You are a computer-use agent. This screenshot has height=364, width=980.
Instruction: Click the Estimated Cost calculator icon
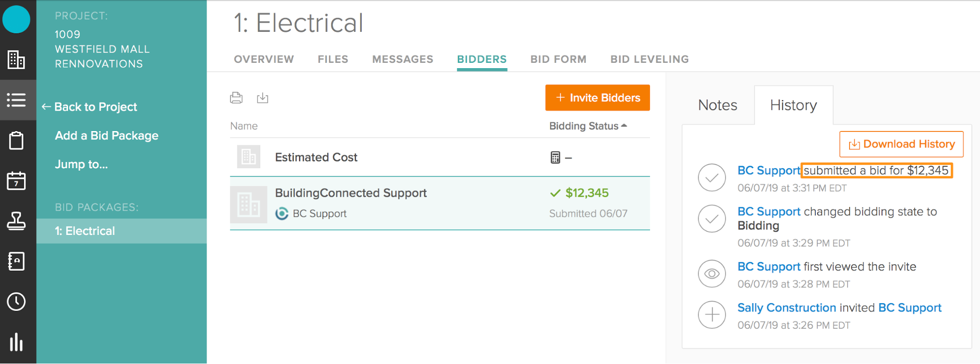pos(555,157)
